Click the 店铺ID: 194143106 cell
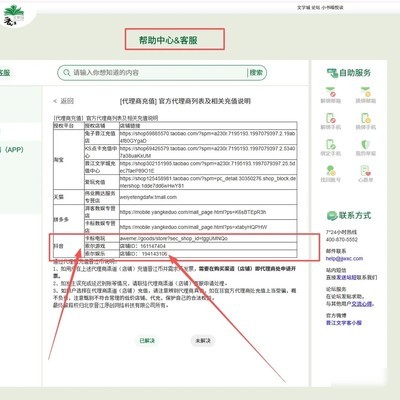This screenshot has height=400, width=400. point(208,254)
